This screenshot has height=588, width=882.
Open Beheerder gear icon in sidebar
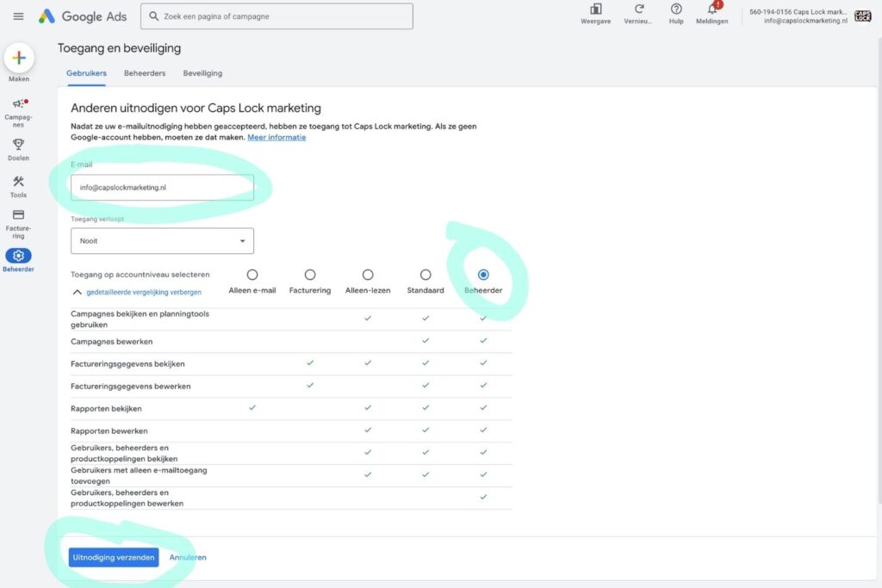pyautogui.click(x=19, y=256)
